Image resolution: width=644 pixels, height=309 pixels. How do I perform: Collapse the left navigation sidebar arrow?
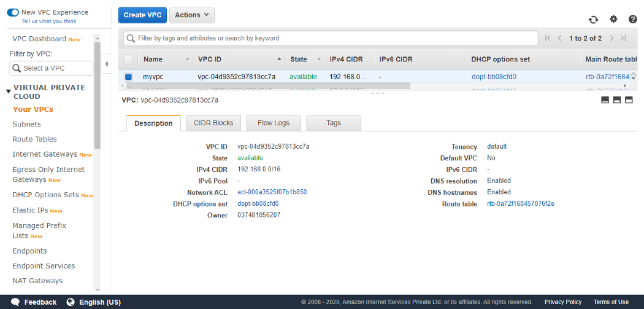pyautogui.click(x=106, y=64)
